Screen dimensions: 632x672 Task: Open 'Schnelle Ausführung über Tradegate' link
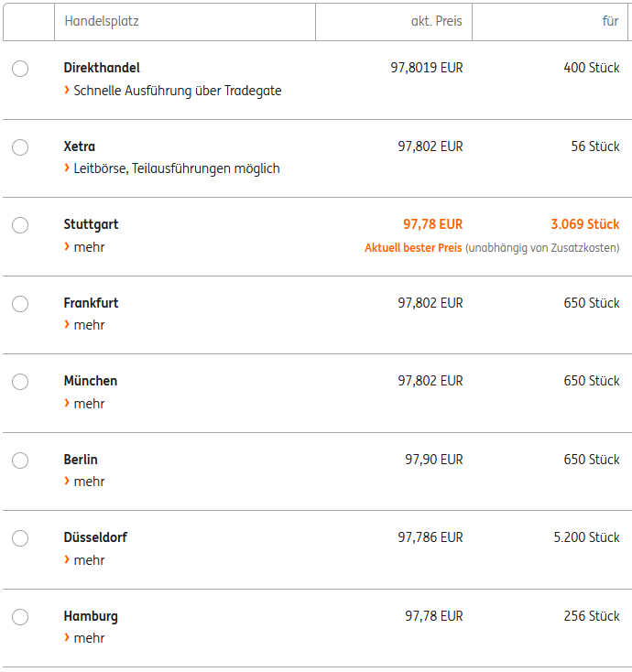(177, 91)
